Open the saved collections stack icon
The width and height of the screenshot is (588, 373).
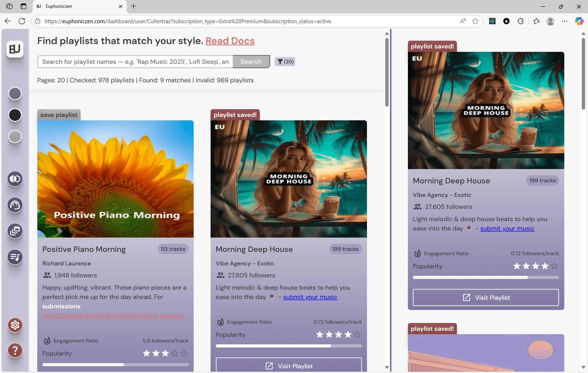tap(15, 231)
